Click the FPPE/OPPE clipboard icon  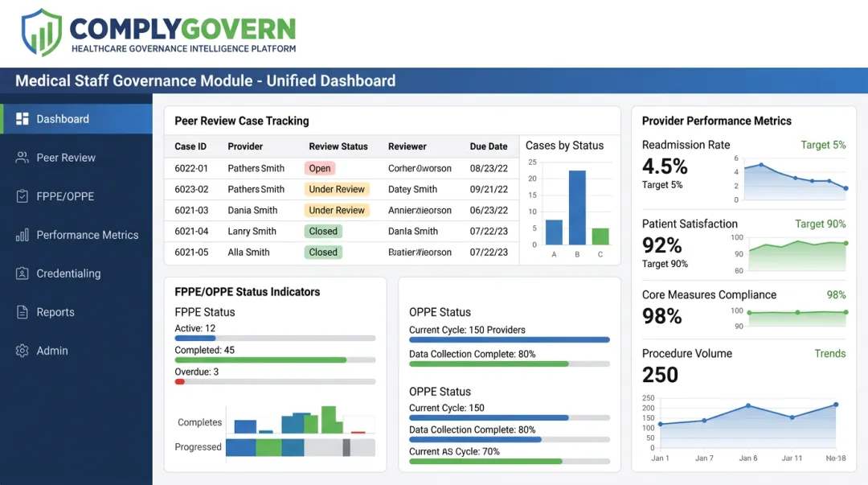click(23, 196)
